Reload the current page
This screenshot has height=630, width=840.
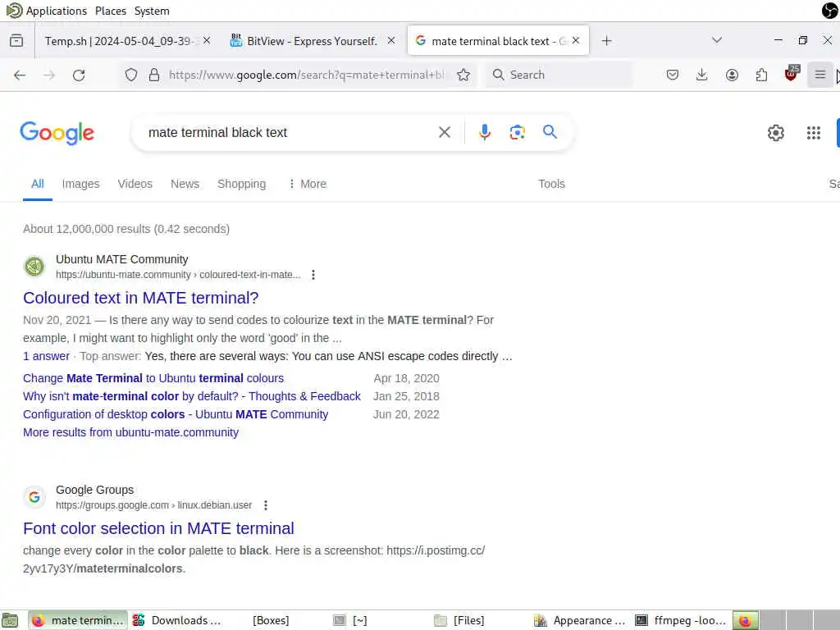click(79, 75)
